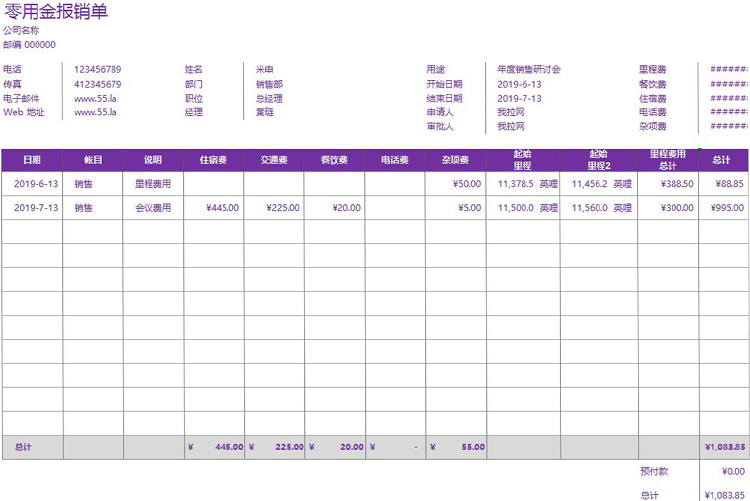Select the 55.00 total in gray row
Screen dimensions: 750x501
455,447
